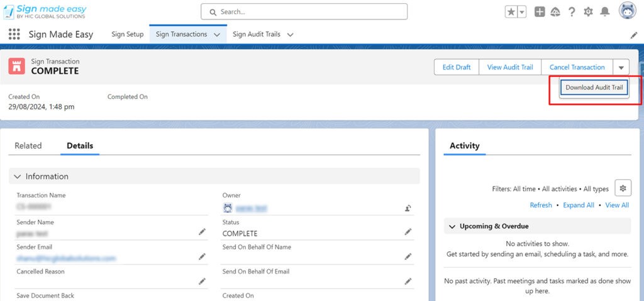Viewport: 644px width, 301px height.
Task: Open the blurred Sender Email link
Action: click(66, 258)
